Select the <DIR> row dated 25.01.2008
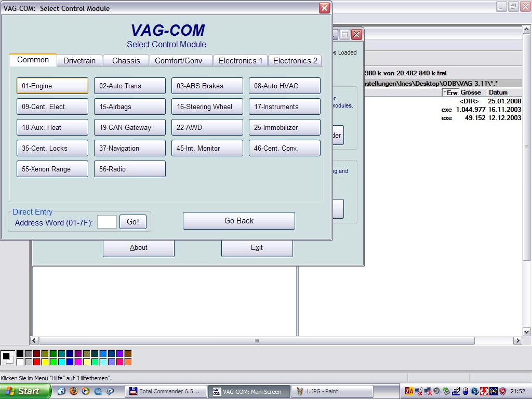The image size is (532, 399). click(444, 101)
